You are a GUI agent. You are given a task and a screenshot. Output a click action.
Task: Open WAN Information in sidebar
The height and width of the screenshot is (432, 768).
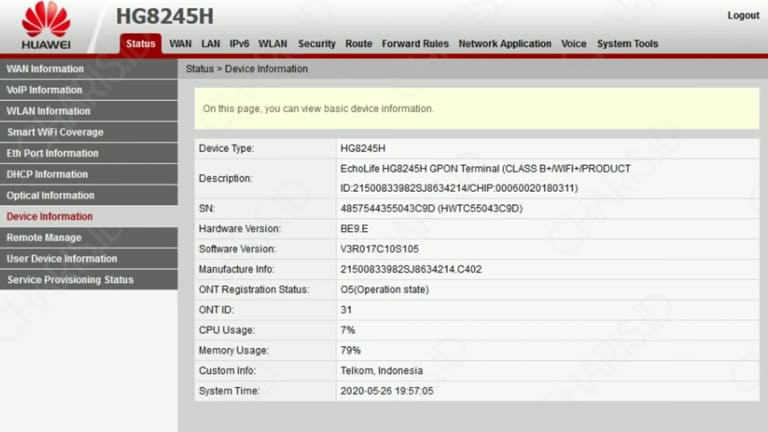click(x=89, y=69)
